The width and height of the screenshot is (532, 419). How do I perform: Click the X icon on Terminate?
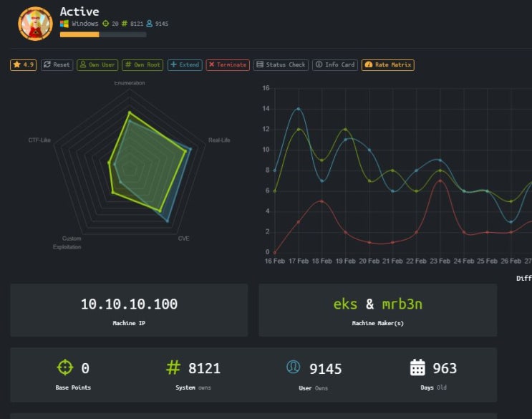[211, 64]
